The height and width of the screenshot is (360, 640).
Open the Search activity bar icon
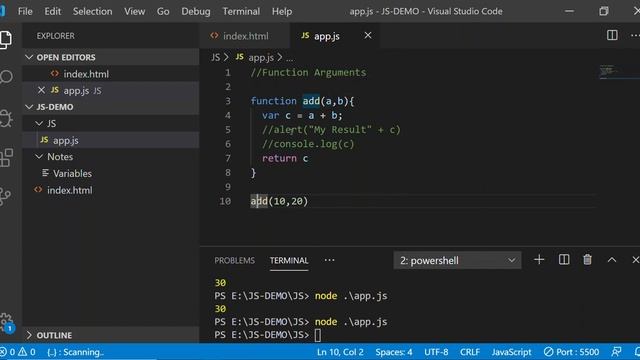coord(6,77)
